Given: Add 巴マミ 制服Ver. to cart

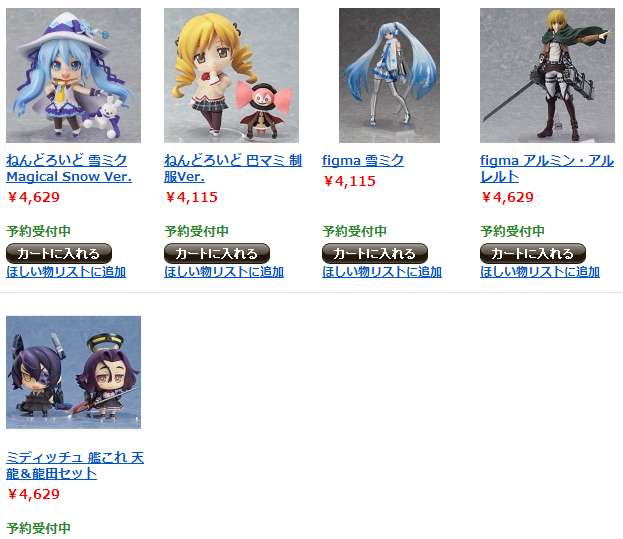Looking at the screenshot, I should point(217,253).
